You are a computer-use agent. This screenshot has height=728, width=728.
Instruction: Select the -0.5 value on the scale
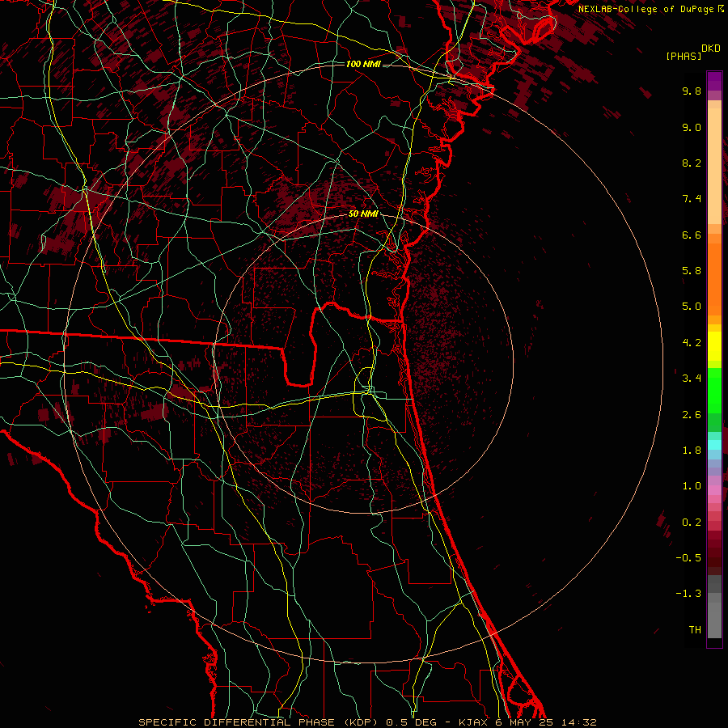coord(688,558)
